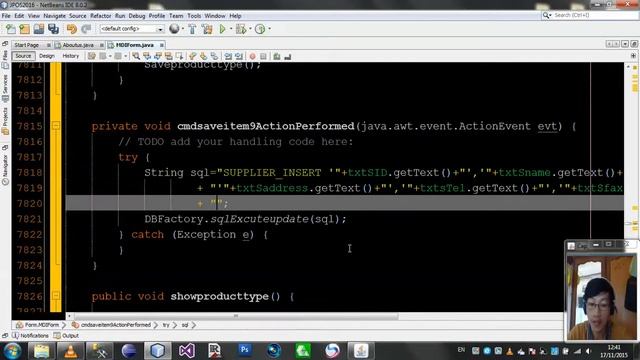Click the Profile Project clock icon
The image size is (640, 360).
pyautogui.click(x=260, y=29)
